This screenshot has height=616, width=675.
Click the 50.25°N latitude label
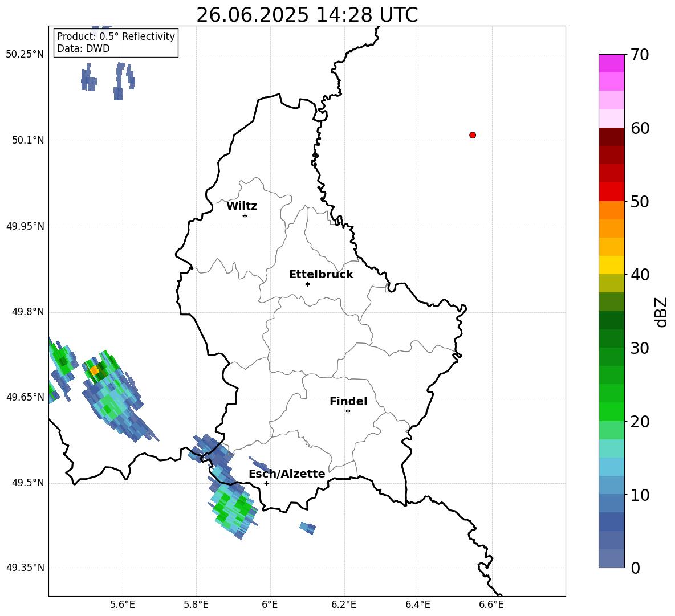(25, 55)
